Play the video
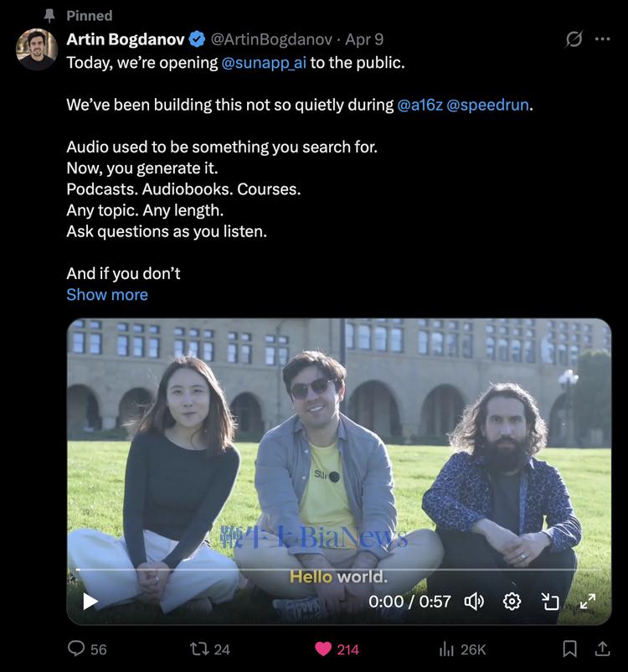The width and height of the screenshot is (628, 672). 90,601
